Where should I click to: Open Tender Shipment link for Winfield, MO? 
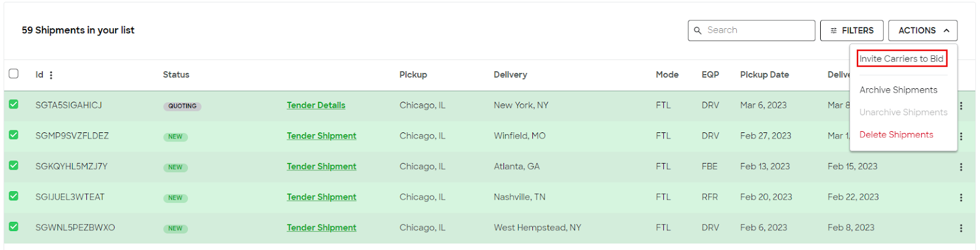coord(322,136)
